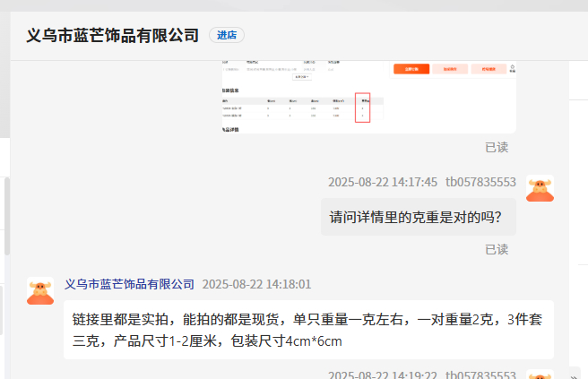The width and height of the screenshot is (588, 379).
Task: Click 已读 status under the screenshot message
Action: click(497, 147)
